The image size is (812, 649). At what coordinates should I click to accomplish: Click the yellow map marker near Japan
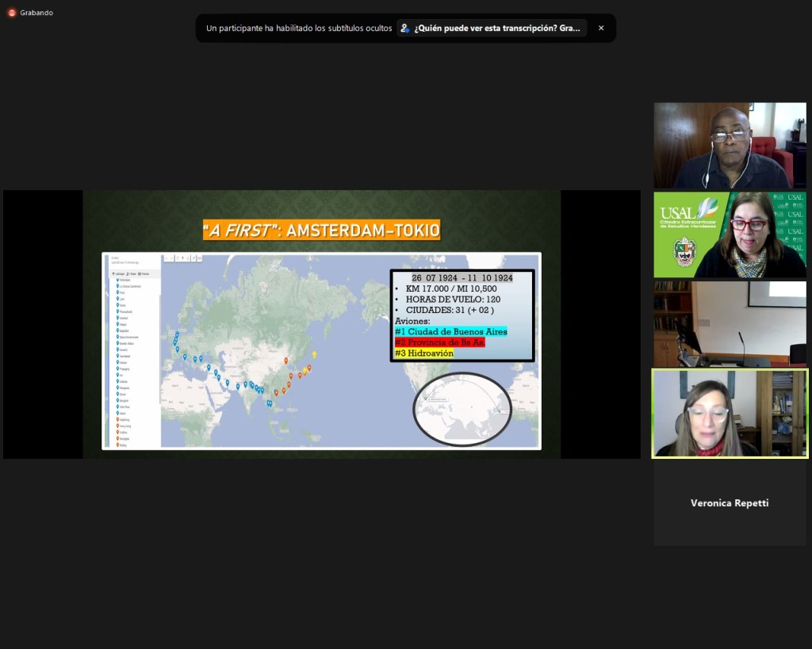(x=314, y=354)
